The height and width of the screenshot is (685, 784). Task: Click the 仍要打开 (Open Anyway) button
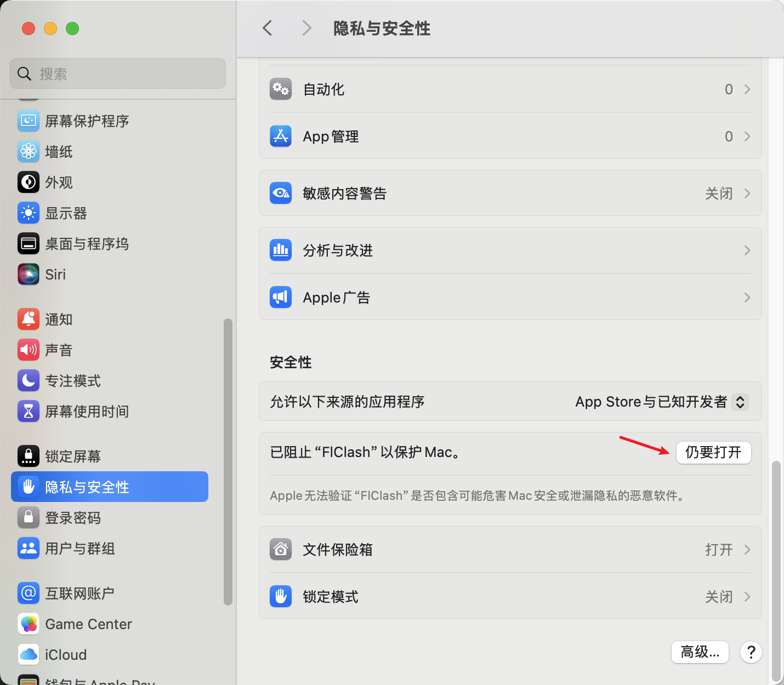(x=713, y=452)
